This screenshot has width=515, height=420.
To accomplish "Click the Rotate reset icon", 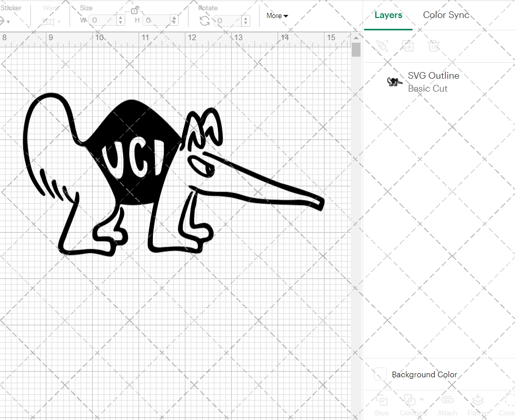I will [204, 21].
